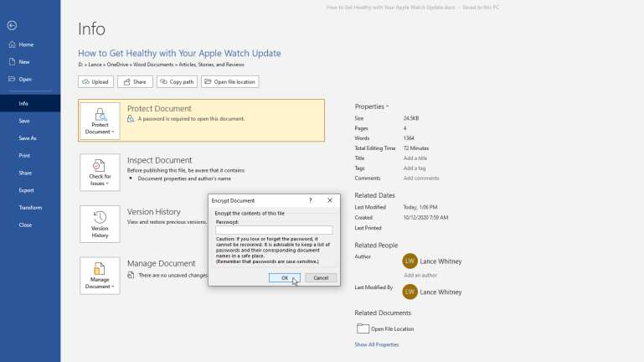Image resolution: width=644 pixels, height=362 pixels.
Task: Click the back arrow icon
Action: point(12,25)
